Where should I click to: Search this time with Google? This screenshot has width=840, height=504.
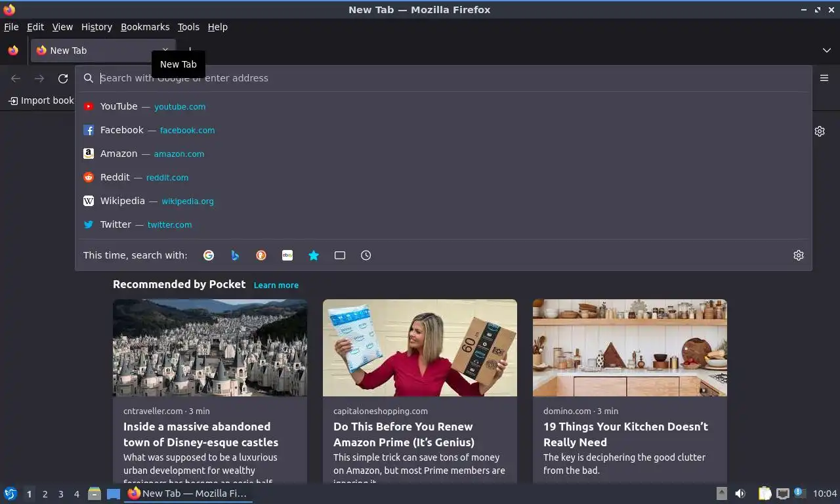tap(209, 255)
